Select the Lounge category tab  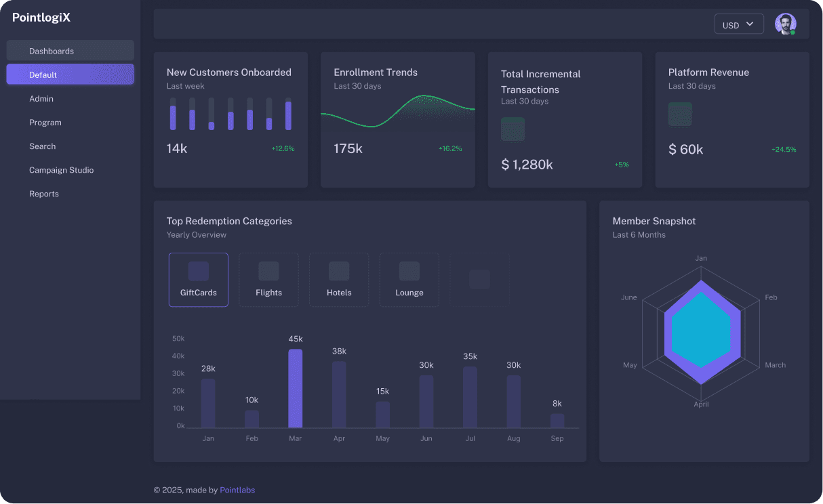pos(409,280)
